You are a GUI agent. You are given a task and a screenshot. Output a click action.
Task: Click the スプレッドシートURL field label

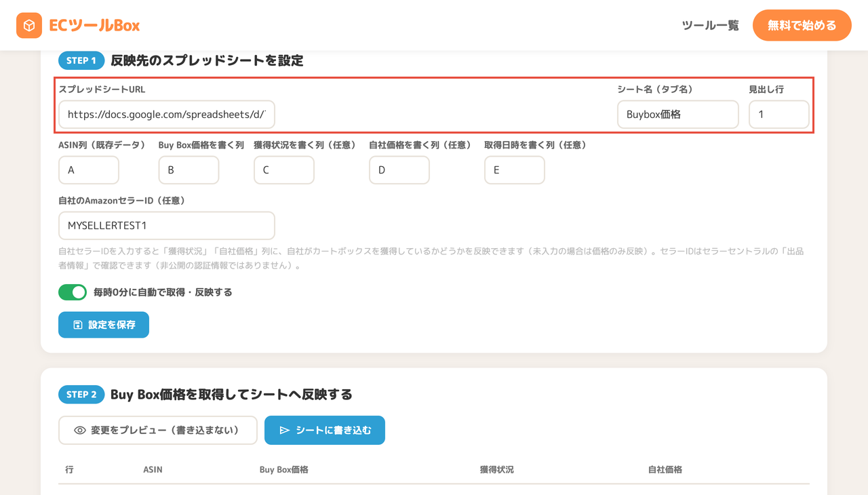tap(102, 90)
